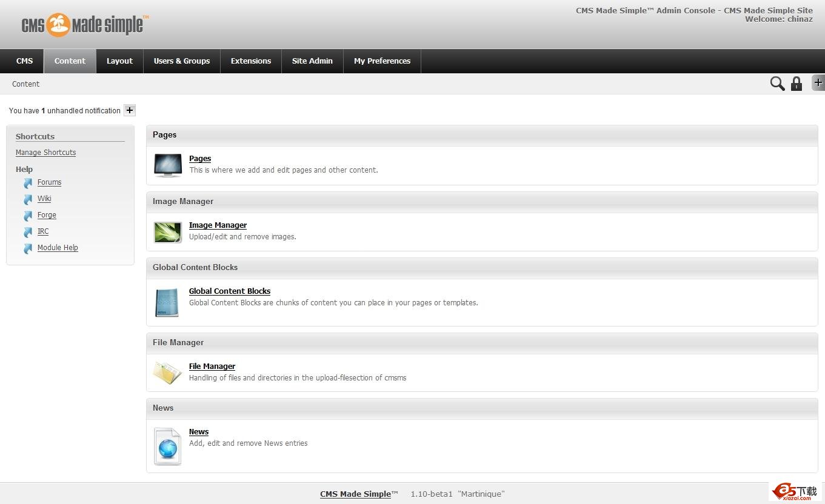Click "Add, edit and remove News entries" text
825x504 pixels.
tap(249, 443)
